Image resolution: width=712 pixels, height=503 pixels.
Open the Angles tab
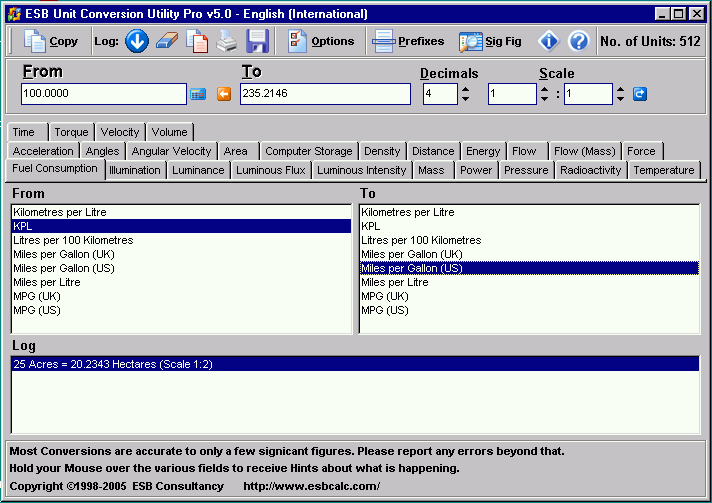point(103,151)
